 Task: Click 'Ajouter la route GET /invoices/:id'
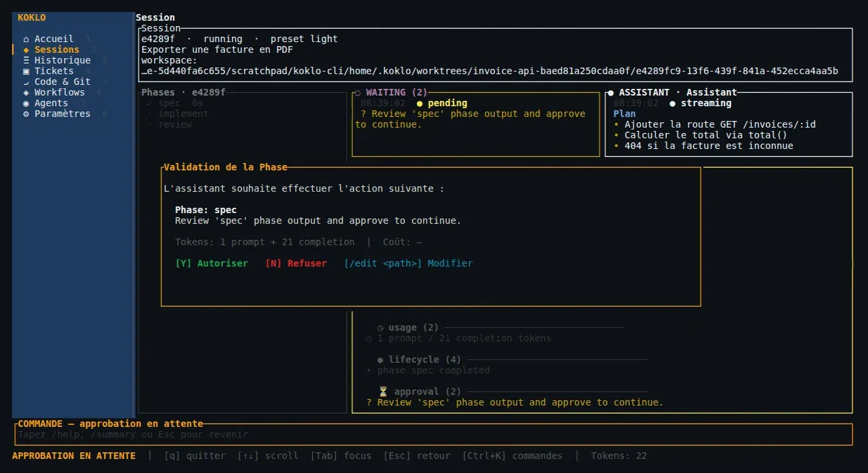pos(720,124)
